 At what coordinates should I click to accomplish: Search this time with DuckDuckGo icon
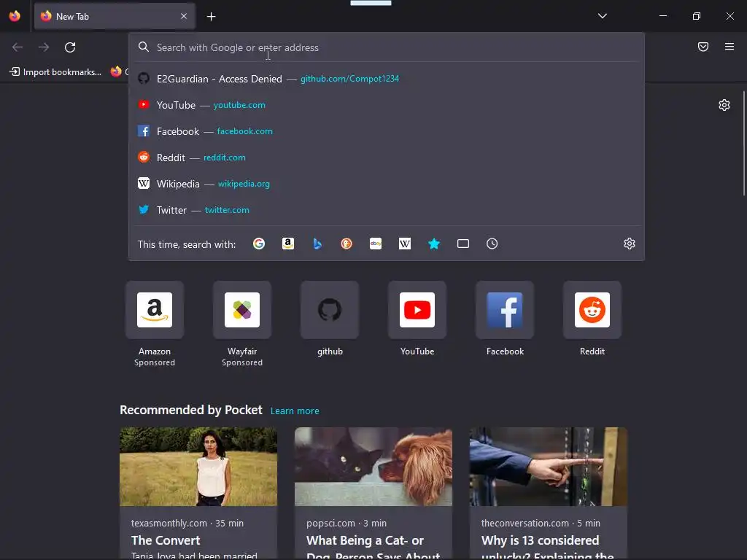tap(347, 244)
